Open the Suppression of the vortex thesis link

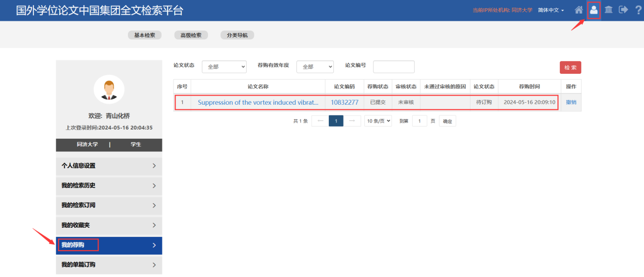pyautogui.click(x=258, y=102)
